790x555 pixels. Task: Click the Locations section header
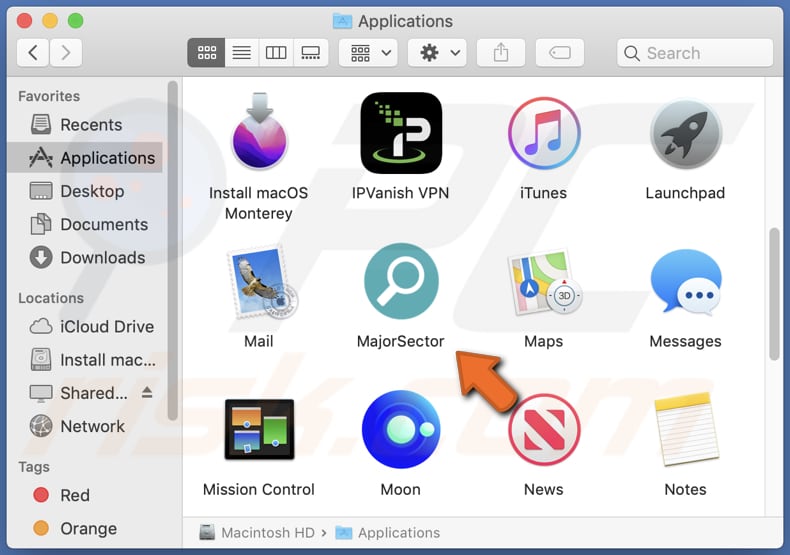[51, 298]
